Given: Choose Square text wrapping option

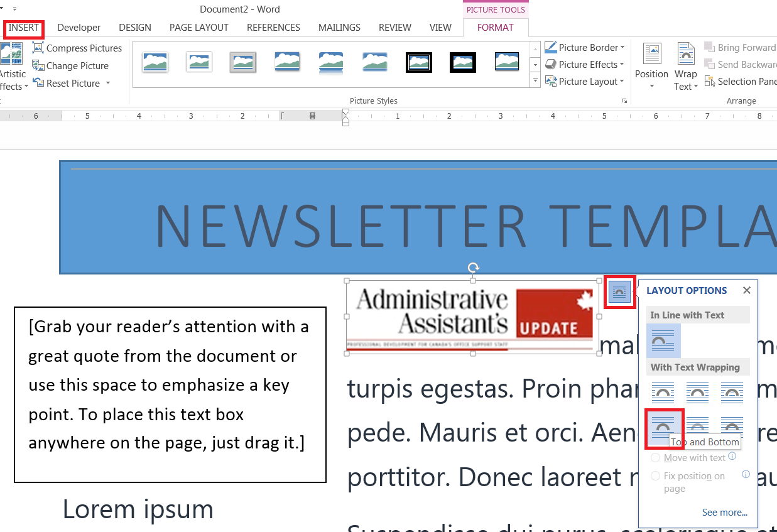Looking at the screenshot, I should pos(663,393).
